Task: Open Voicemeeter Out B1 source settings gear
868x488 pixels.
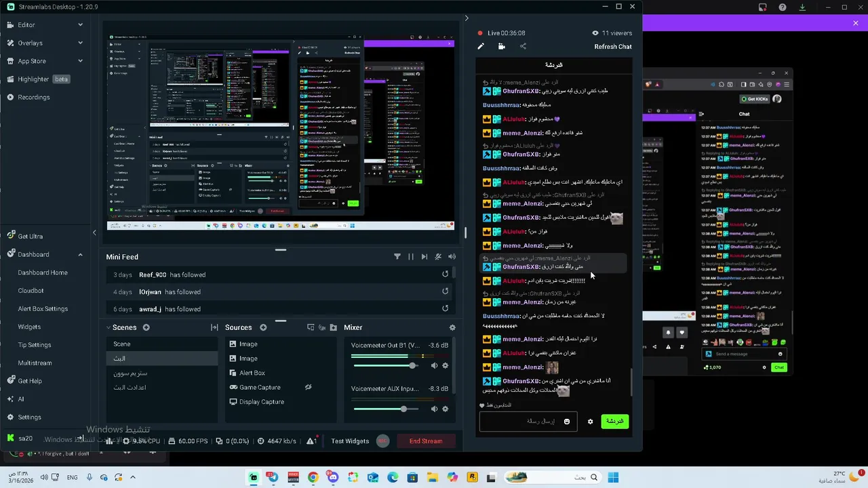Action: (x=446, y=366)
